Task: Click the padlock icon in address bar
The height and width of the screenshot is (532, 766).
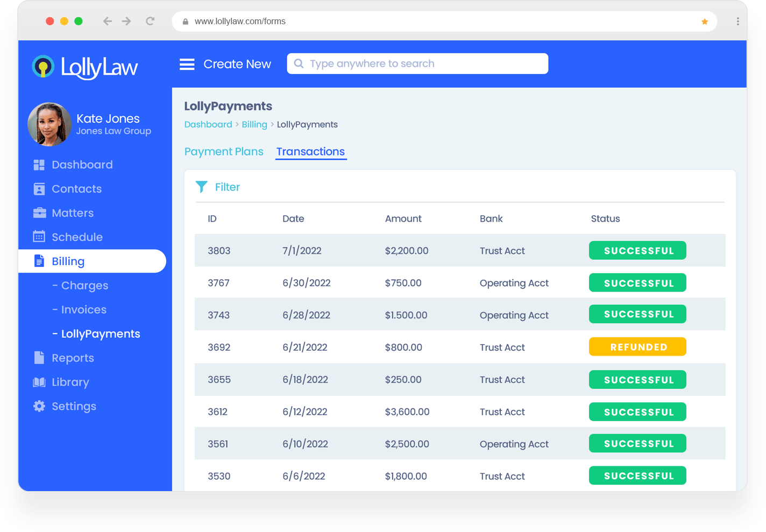Action: pyautogui.click(x=186, y=22)
